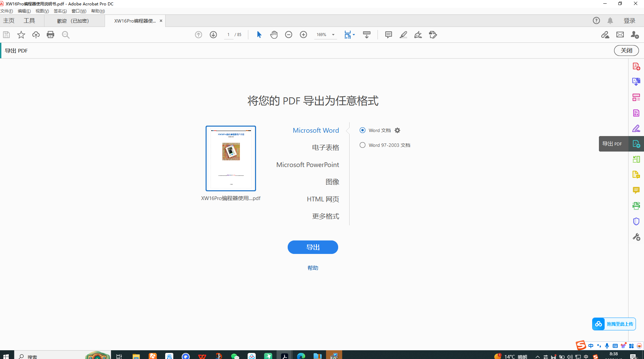
Task: Click the current page number field
Action: 228,35
